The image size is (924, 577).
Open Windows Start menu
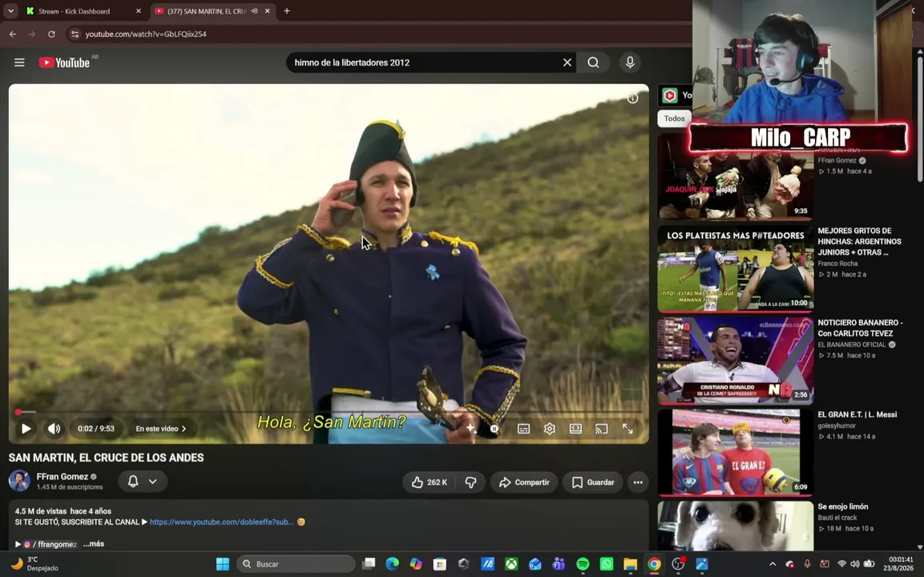[x=223, y=564]
